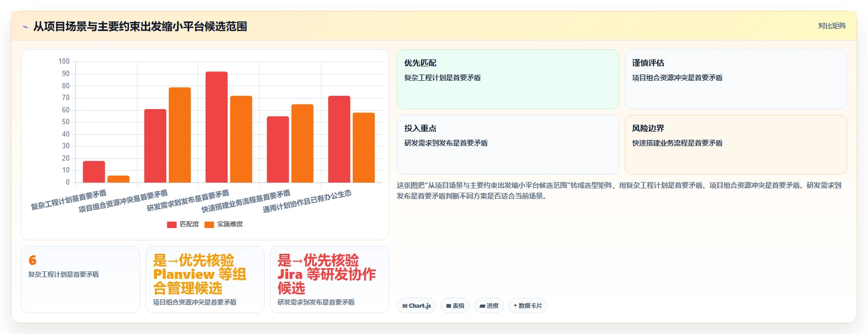Click the axis label 研发需求到发布是首要矛盾
This screenshot has height=334, width=868.
pos(188,200)
